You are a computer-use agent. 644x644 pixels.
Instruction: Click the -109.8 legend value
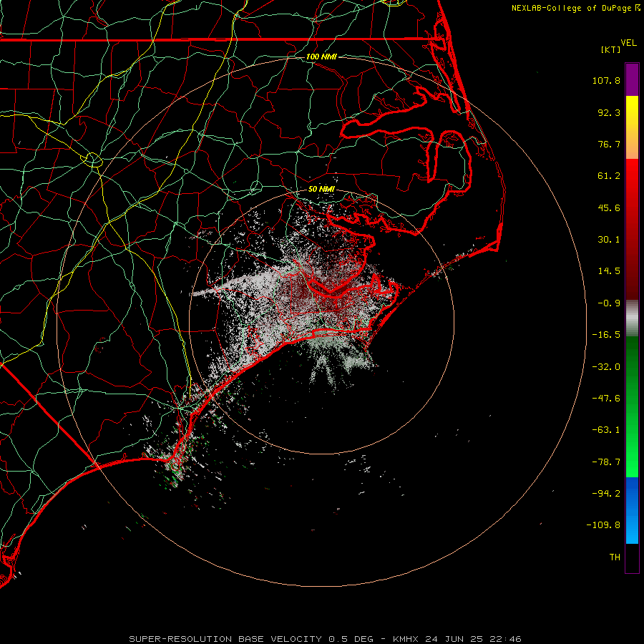[x=603, y=525]
